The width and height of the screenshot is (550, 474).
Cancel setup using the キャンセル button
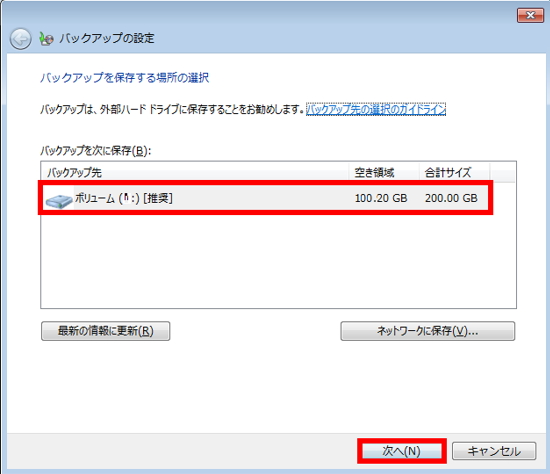tap(494, 451)
